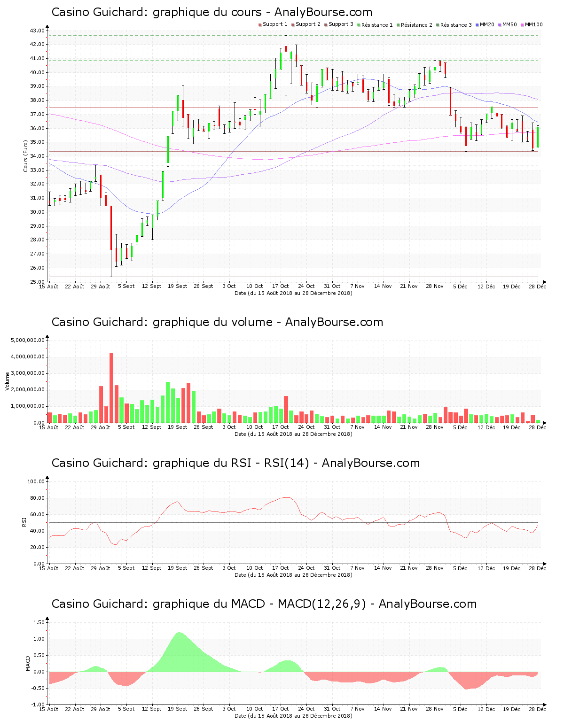Click the 'graphique du volume' chart title
The width and height of the screenshot is (564, 728).
(x=217, y=322)
